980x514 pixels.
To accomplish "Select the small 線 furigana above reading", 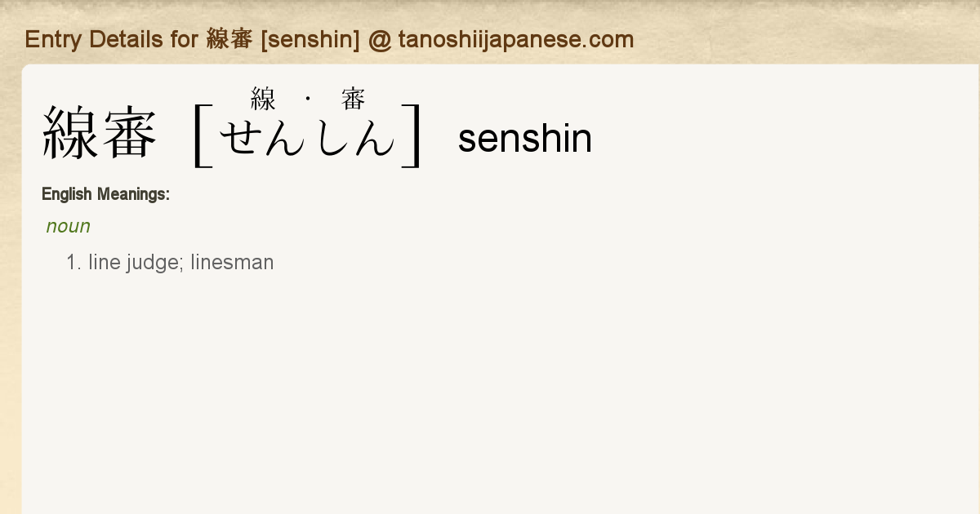I will pyautogui.click(x=263, y=100).
